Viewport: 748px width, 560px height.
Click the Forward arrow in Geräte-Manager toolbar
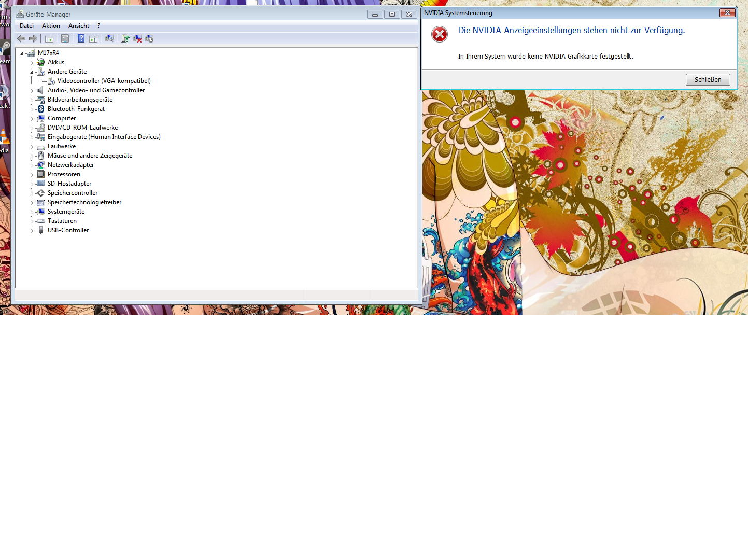[x=33, y=38]
